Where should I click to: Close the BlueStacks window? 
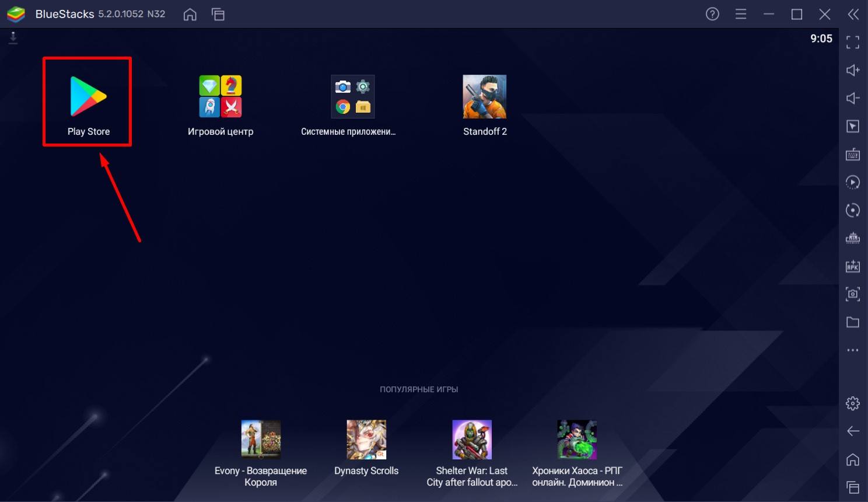coord(825,14)
